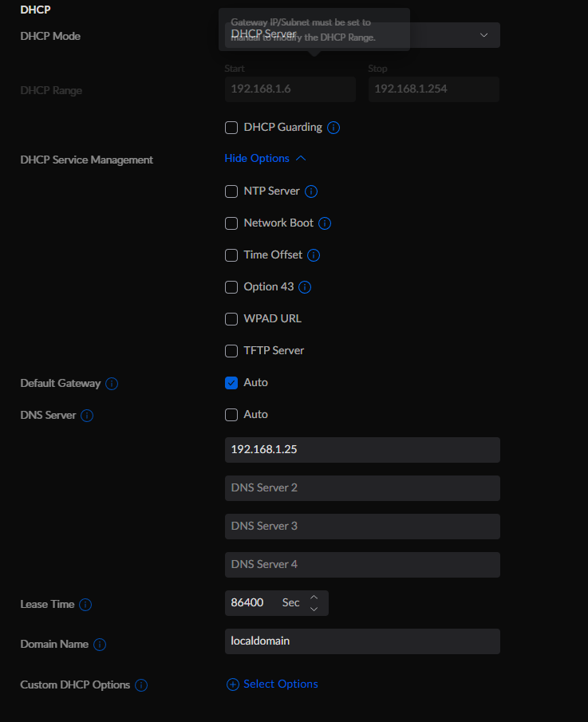Click the plus icon beside Select Options

tap(233, 685)
